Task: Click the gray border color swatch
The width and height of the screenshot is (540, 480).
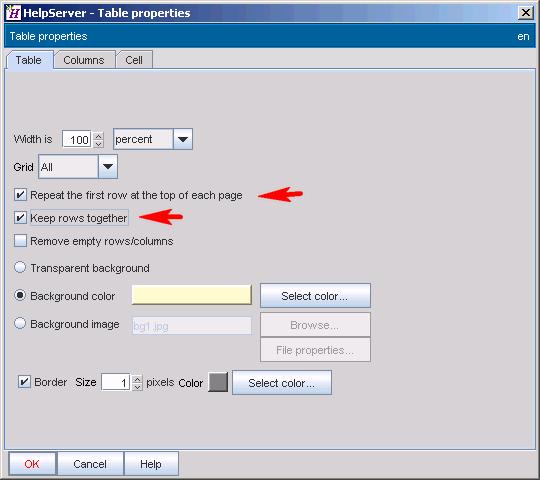Action: click(218, 382)
